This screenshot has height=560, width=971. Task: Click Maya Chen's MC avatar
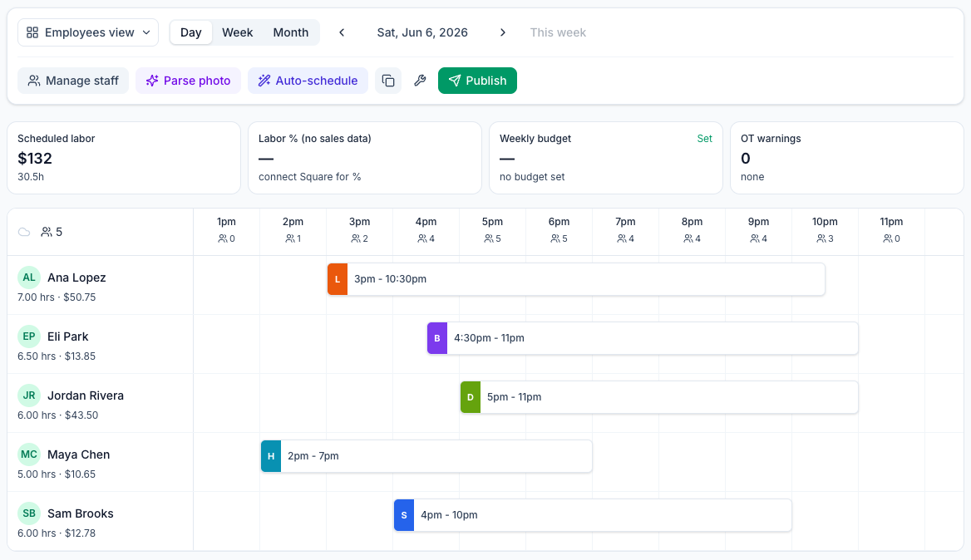(x=29, y=454)
